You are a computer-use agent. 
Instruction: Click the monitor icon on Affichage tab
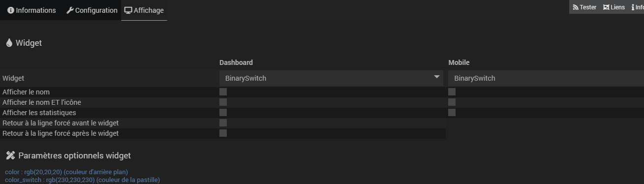128,10
